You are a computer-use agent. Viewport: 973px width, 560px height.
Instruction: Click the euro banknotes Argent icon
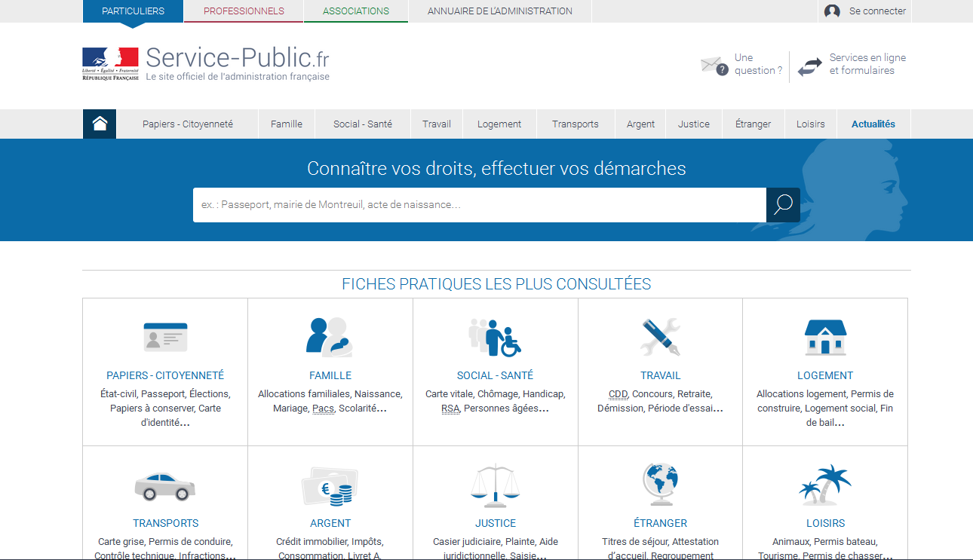330,487
